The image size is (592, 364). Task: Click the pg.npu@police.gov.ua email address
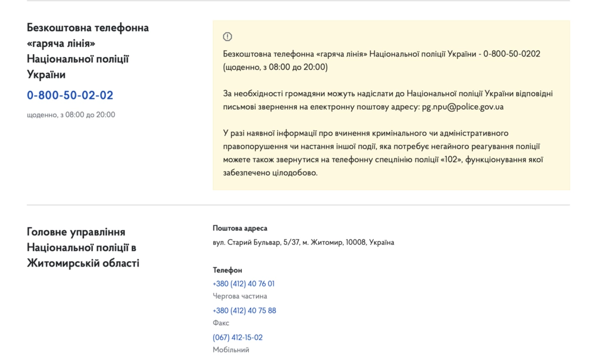[x=463, y=107]
